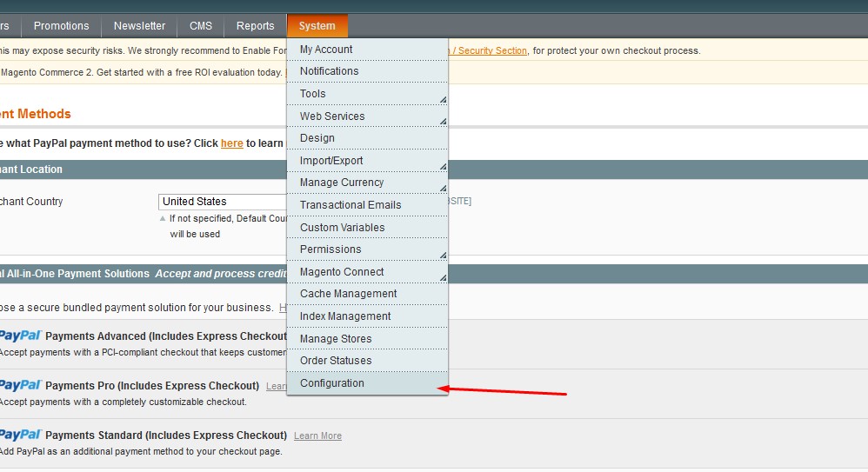The height and width of the screenshot is (472, 868).
Task: Open the Promotions navigation tab
Action: [x=61, y=26]
